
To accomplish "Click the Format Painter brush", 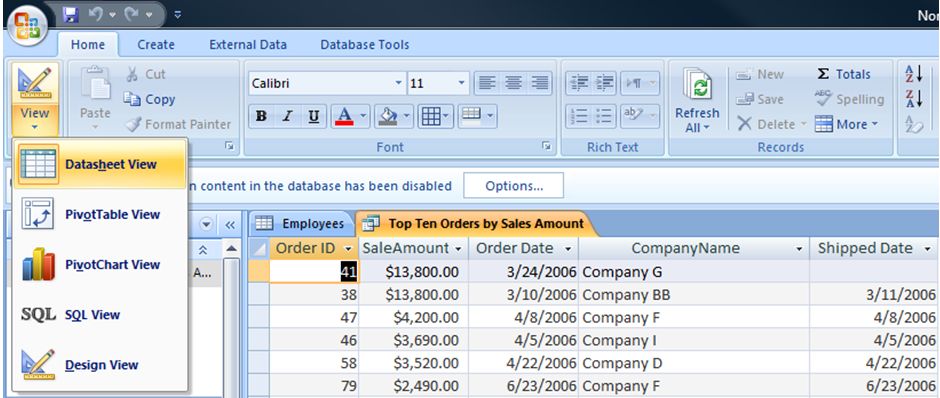I will (178, 125).
